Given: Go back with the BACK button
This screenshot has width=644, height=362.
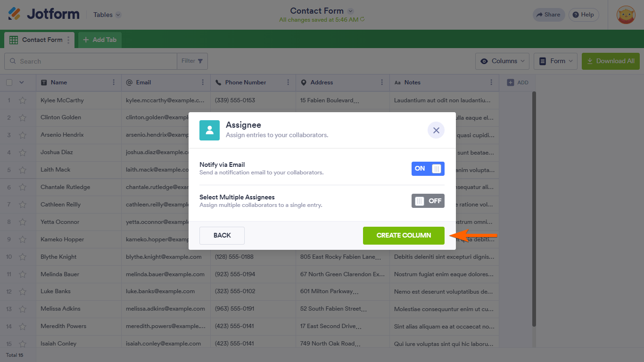Looking at the screenshot, I should (x=222, y=236).
